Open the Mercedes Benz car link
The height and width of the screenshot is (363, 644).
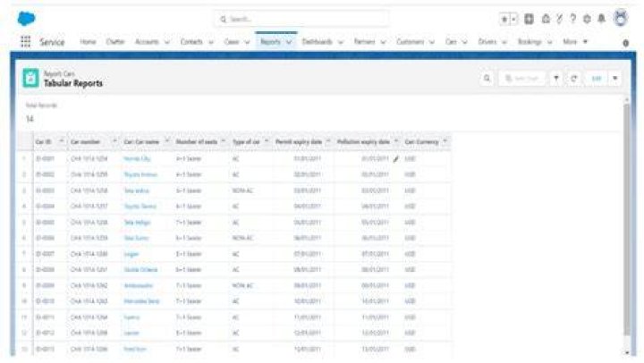pyautogui.click(x=141, y=301)
